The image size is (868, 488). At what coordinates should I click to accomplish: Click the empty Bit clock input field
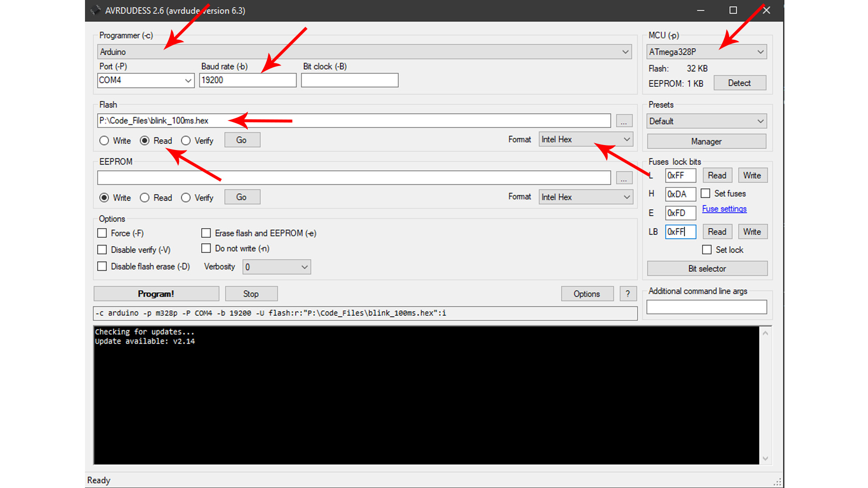click(x=349, y=80)
